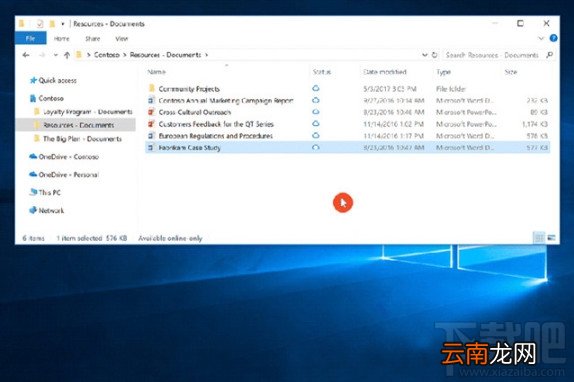Image resolution: width=574 pixels, height=382 pixels.
Task: Click cloud status icon for Contoso Annual Marketing row
Action: coord(316,100)
